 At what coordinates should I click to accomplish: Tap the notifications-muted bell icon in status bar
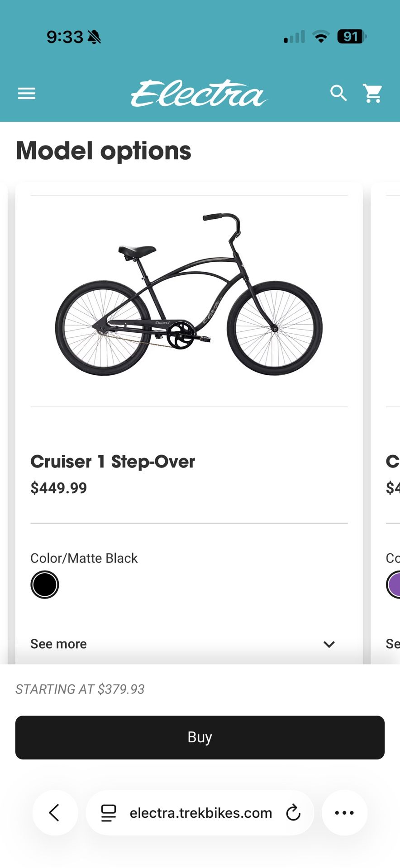point(94,37)
